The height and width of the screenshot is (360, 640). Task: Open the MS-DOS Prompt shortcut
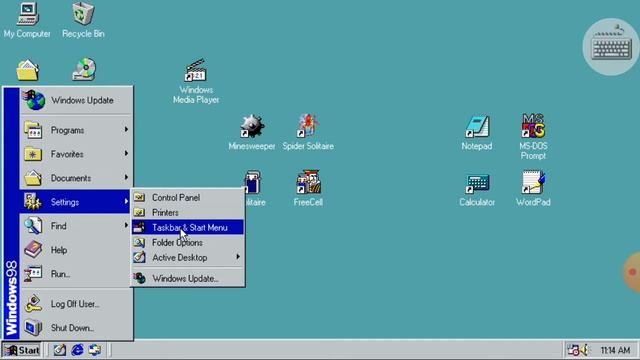(x=533, y=137)
